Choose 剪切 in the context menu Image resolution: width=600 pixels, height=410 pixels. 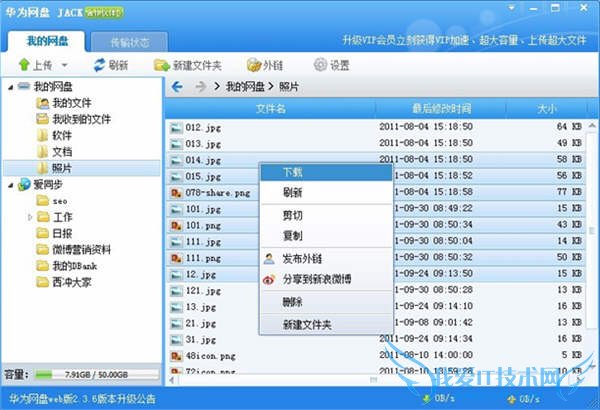[326, 216]
